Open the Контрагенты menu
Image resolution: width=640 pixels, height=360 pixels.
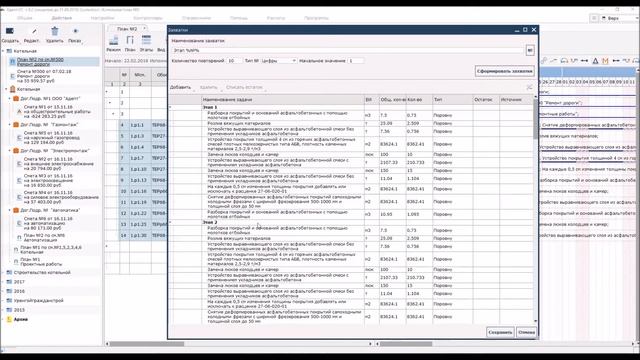tap(148, 18)
